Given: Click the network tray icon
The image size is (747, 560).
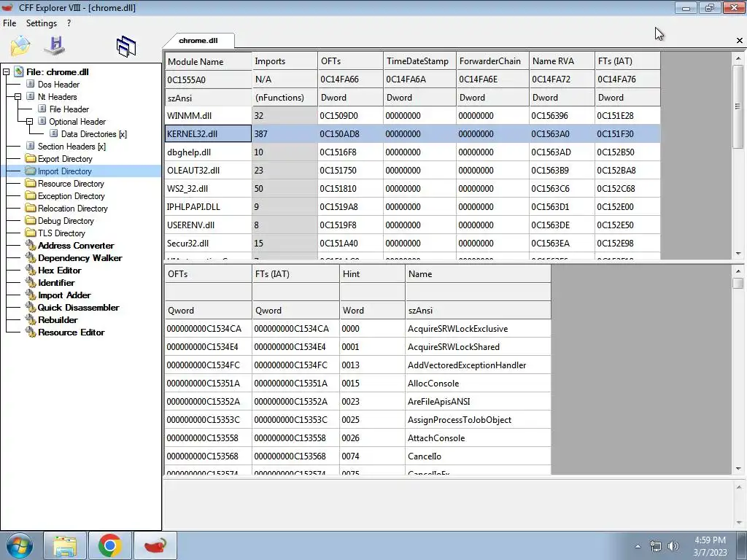Looking at the screenshot, I should pyautogui.click(x=656, y=546).
